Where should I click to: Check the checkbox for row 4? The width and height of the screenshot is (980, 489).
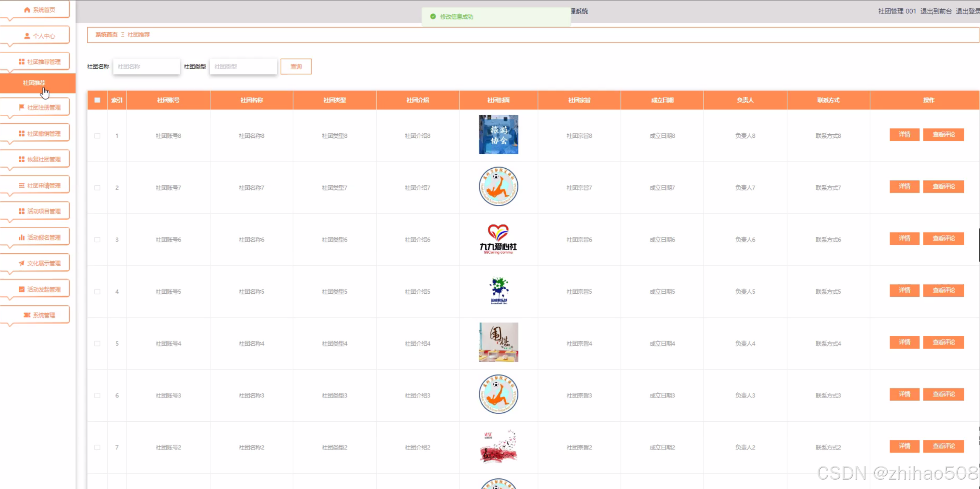[97, 292]
